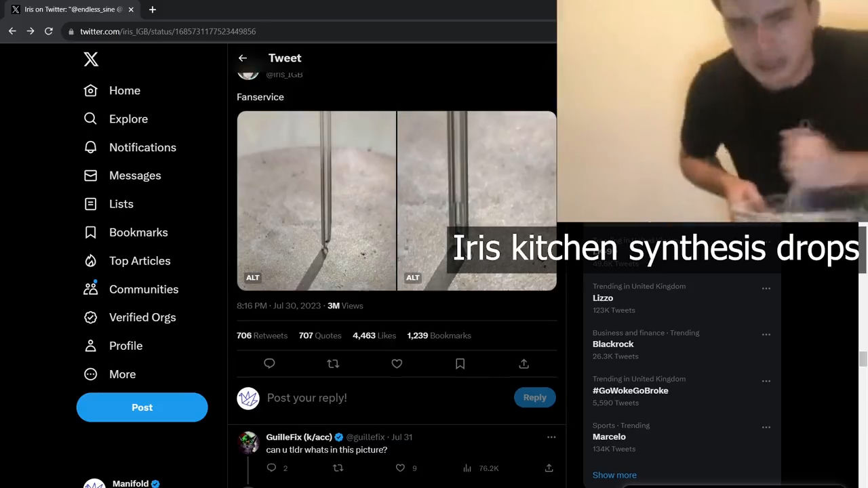The width and height of the screenshot is (868, 488).
Task: Like GuilleFix's reply
Action: pos(400,468)
